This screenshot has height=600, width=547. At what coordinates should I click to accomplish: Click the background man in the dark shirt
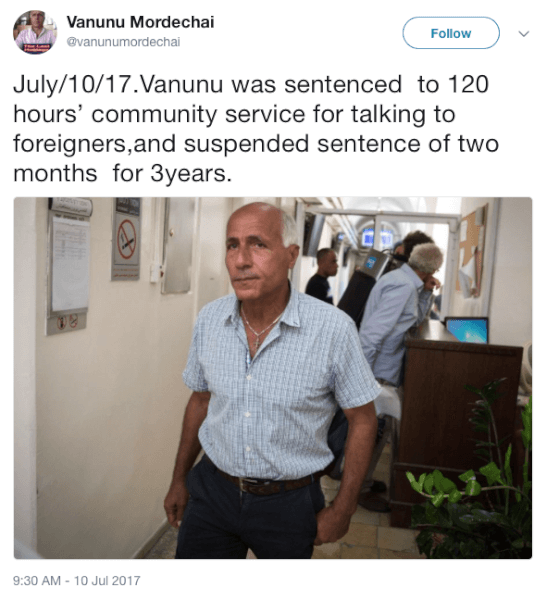[x=322, y=276]
